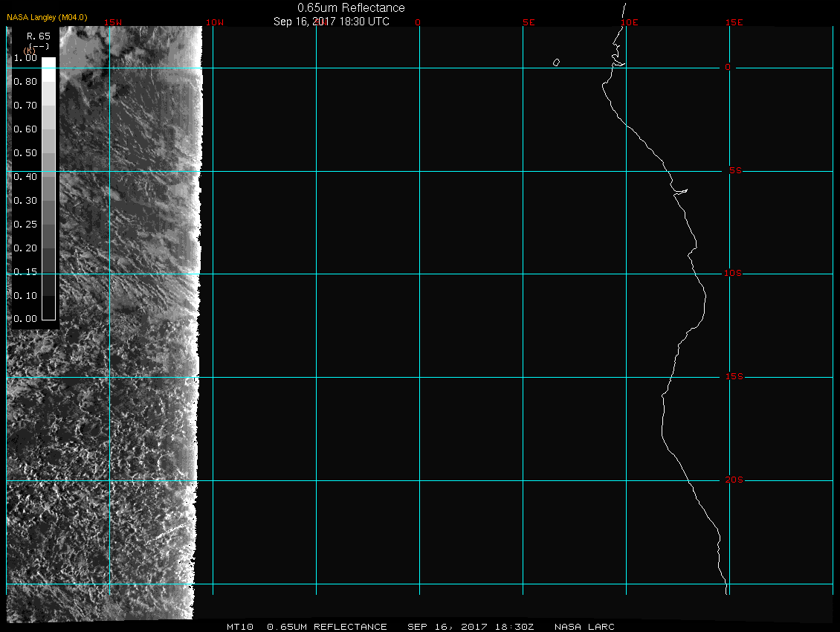Click the 10W longitude label
Image resolution: width=840 pixels, height=632 pixels.
214,22
